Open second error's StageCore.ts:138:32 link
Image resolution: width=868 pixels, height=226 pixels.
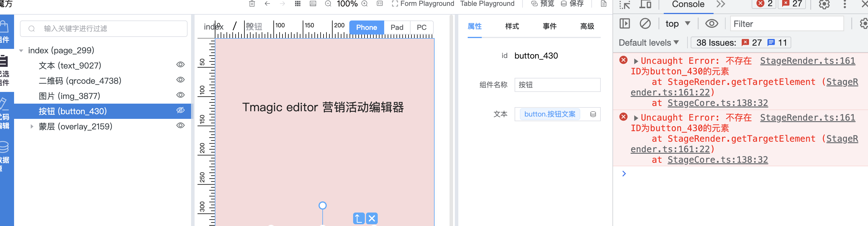[x=718, y=160]
